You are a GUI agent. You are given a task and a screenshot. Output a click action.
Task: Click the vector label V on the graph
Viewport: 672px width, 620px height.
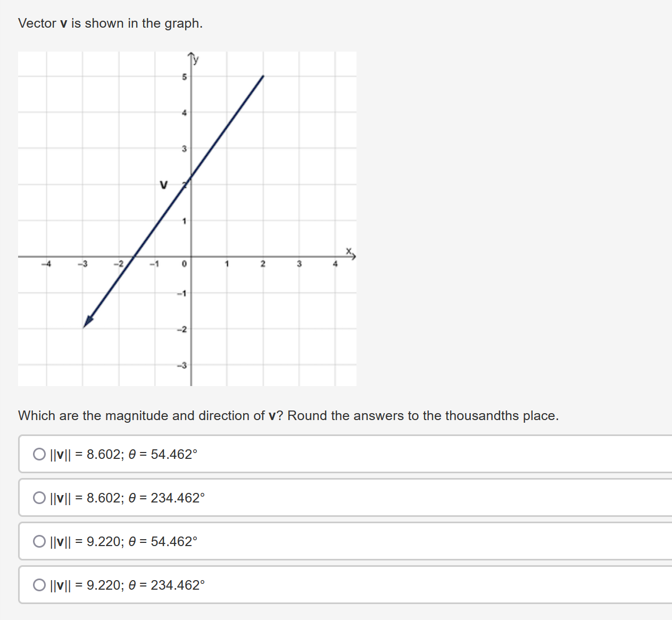pyautogui.click(x=163, y=185)
